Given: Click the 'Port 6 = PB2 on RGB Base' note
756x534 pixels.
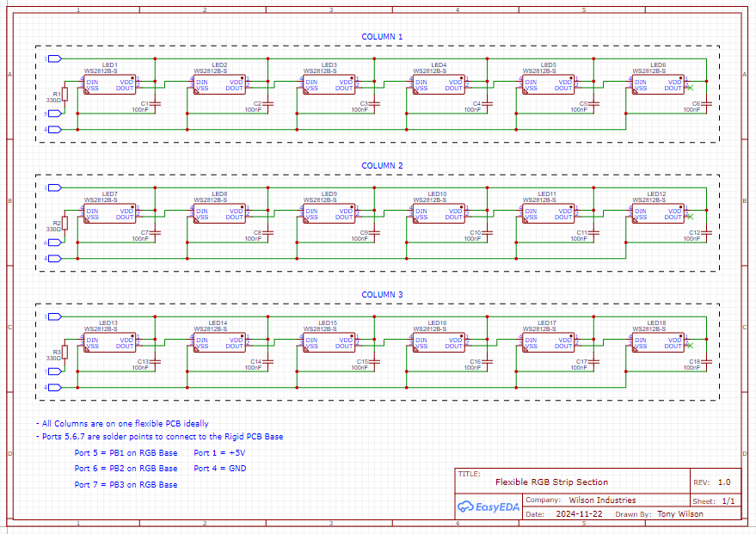Looking at the screenshot, I should 126,469.
